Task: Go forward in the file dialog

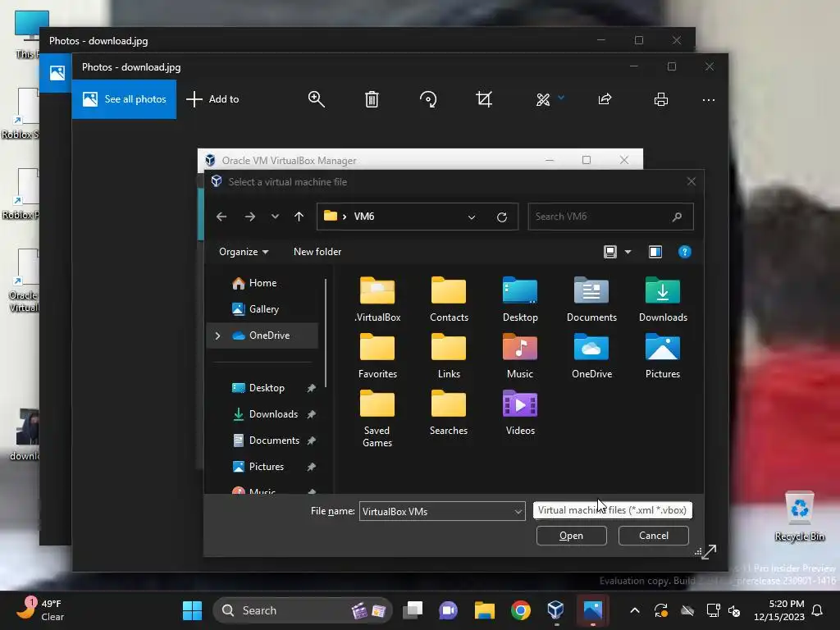Action: tap(249, 217)
